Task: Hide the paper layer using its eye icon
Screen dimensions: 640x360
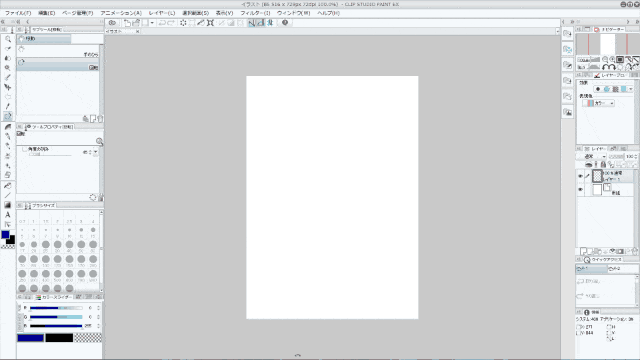Action: click(x=580, y=190)
